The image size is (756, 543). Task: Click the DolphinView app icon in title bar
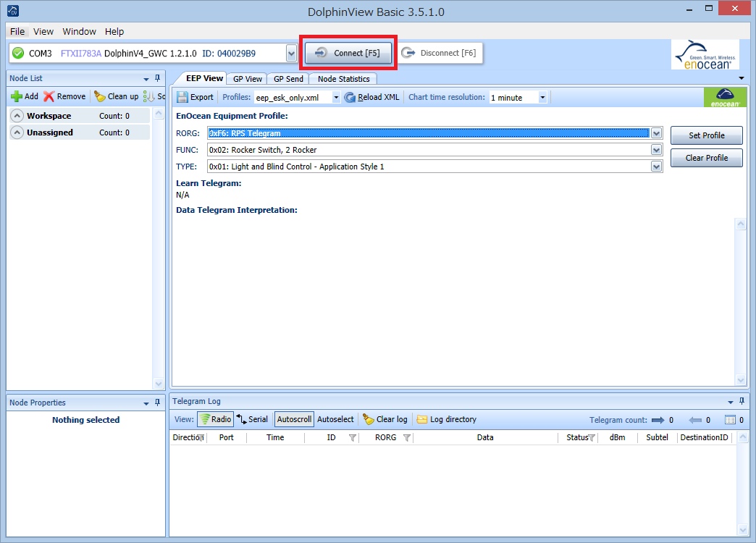(13, 11)
